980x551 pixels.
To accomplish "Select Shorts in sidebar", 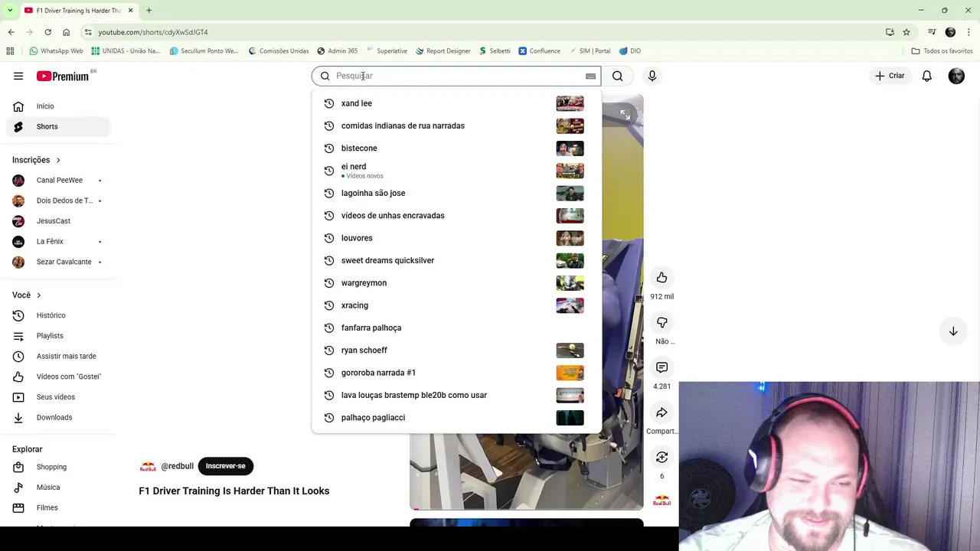I will [58, 127].
